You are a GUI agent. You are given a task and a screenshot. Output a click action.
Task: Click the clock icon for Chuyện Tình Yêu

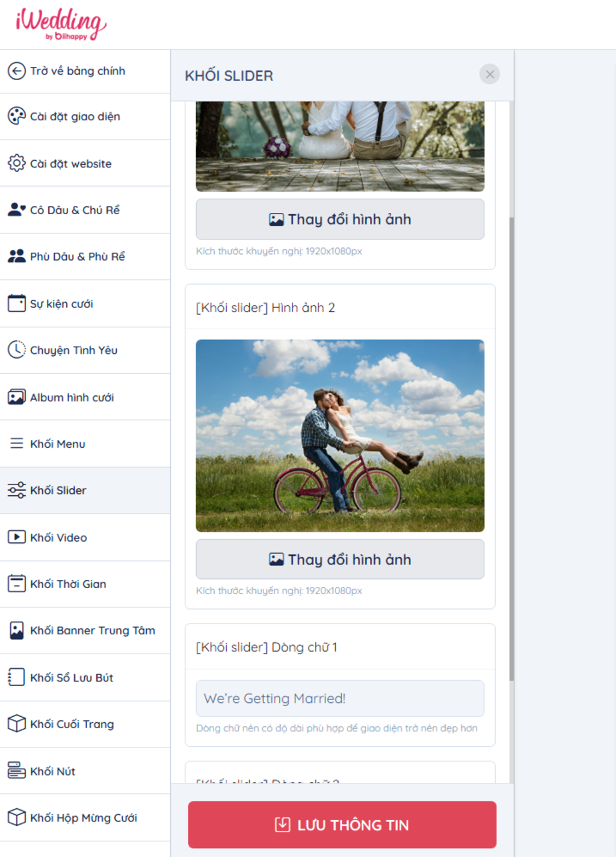click(16, 350)
